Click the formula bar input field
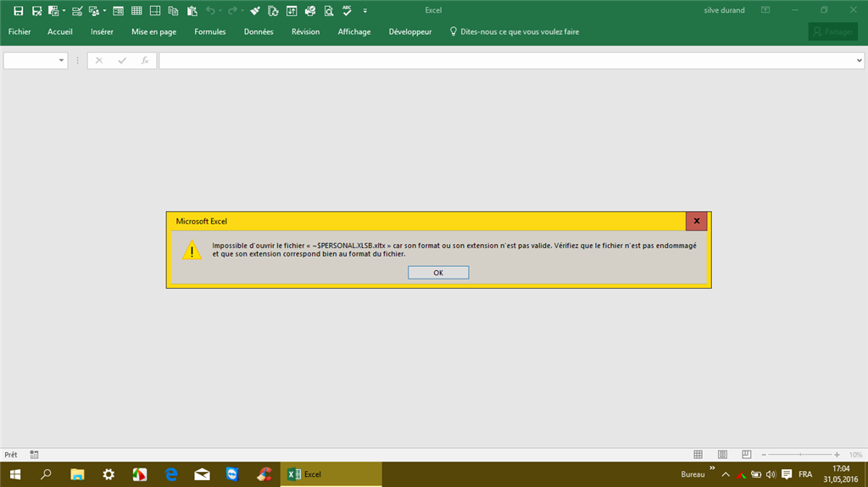The image size is (868, 487). (507, 60)
